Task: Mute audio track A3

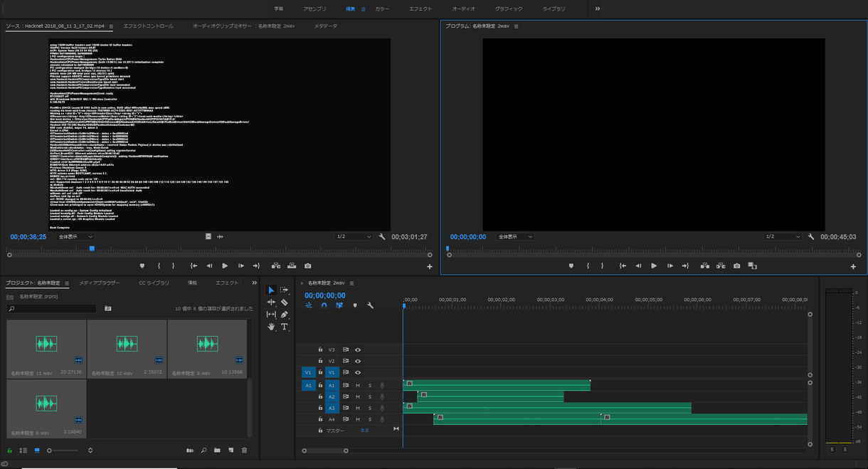Action: 358,408
